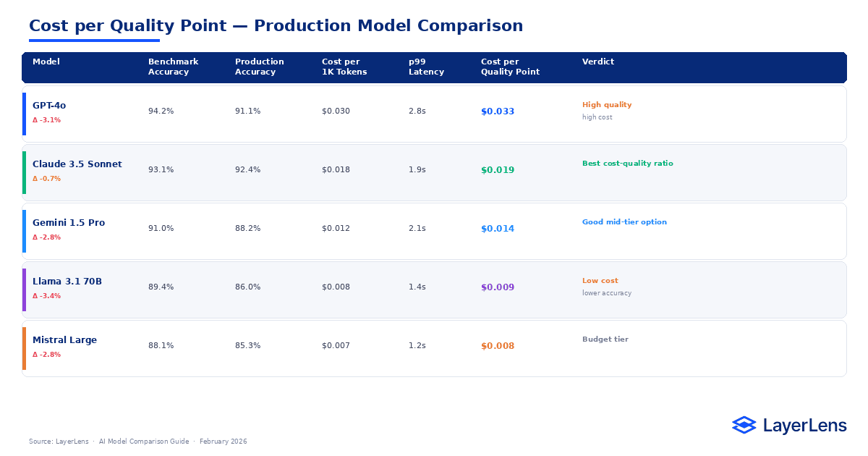Screen dimensions: 868x456
Task: Click GPT-4o production accuracy 91.1%
Action: 248,111
